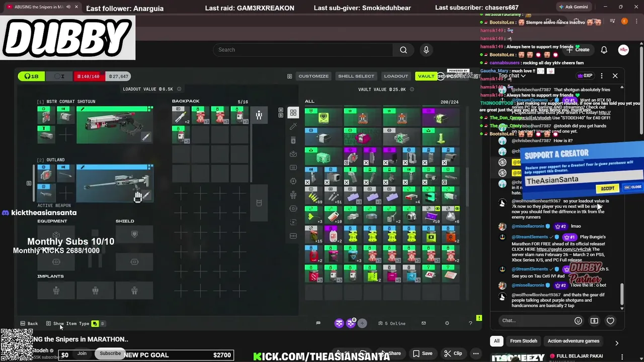Open the VAULT tab
The image size is (644, 362).
[x=426, y=76]
